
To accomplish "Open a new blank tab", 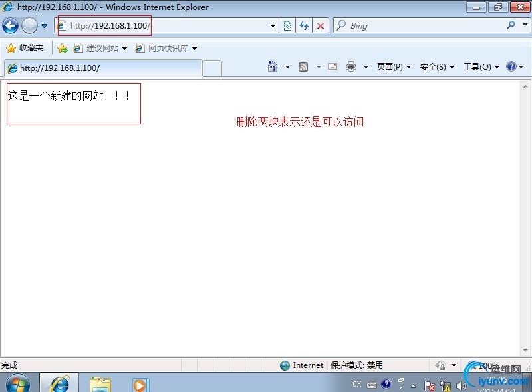I will click(x=212, y=68).
